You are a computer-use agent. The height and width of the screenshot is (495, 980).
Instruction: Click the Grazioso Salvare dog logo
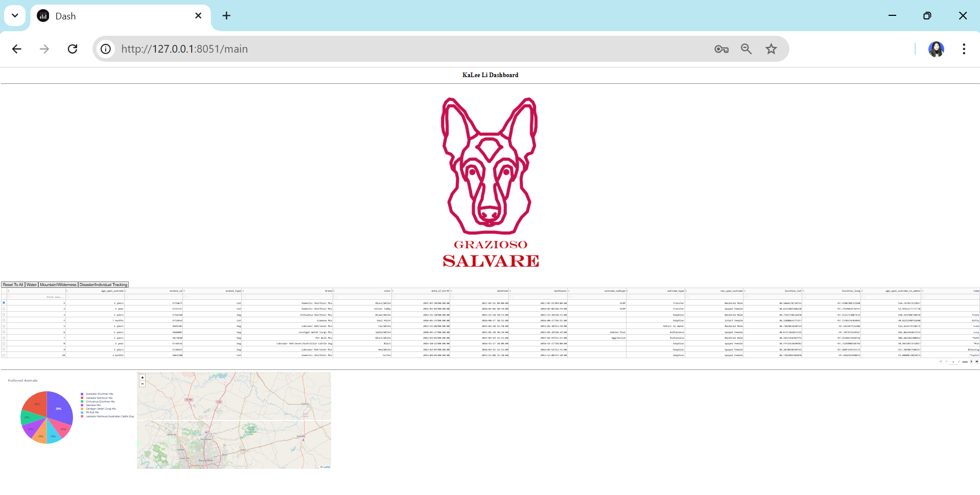click(x=490, y=183)
